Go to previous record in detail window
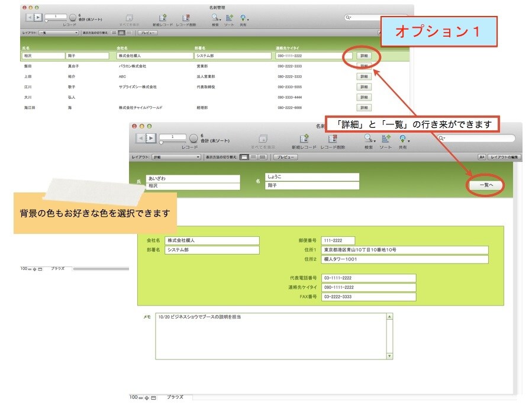 (141, 138)
